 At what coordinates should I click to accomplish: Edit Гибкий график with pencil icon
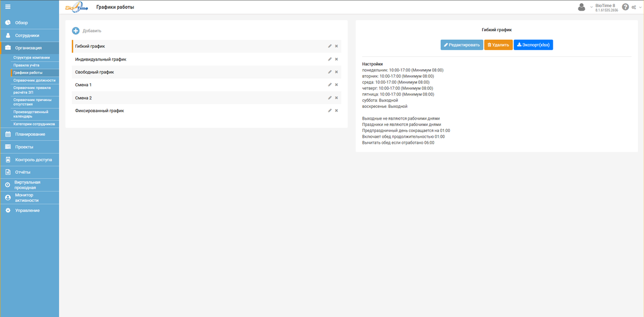tap(330, 46)
